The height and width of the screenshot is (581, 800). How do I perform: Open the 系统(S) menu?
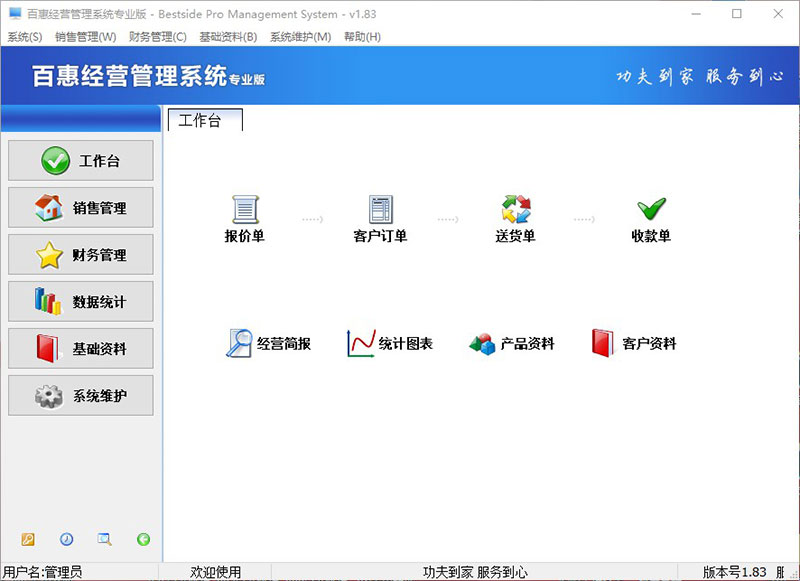pyautogui.click(x=24, y=37)
